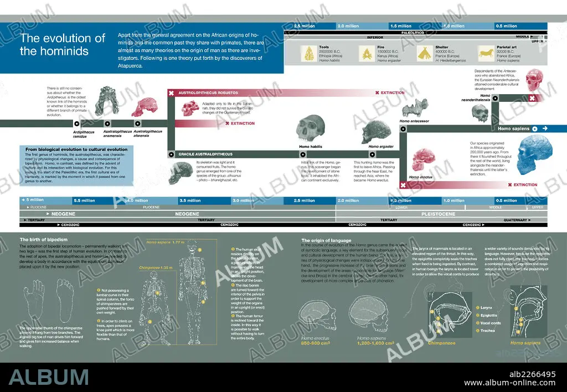
Task: Select the blue Homo sapiens skull
Action: 535,154
